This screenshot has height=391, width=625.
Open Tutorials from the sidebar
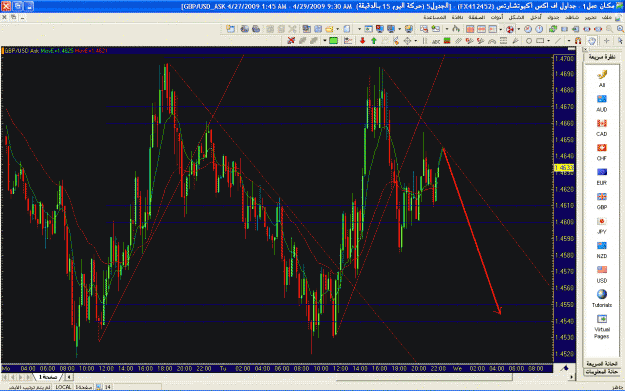click(601, 298)
